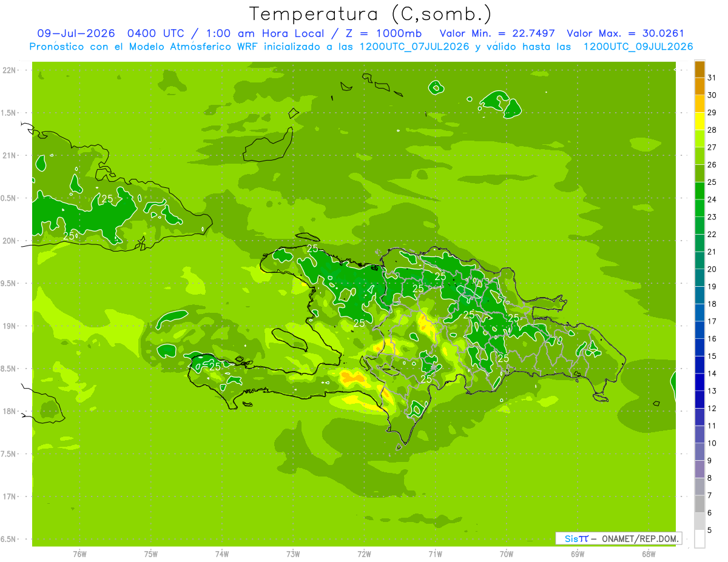The width and height of the screenshot is (728, 562).
Task: Click the 21N latitude label
Action: (x=10, y=155)
